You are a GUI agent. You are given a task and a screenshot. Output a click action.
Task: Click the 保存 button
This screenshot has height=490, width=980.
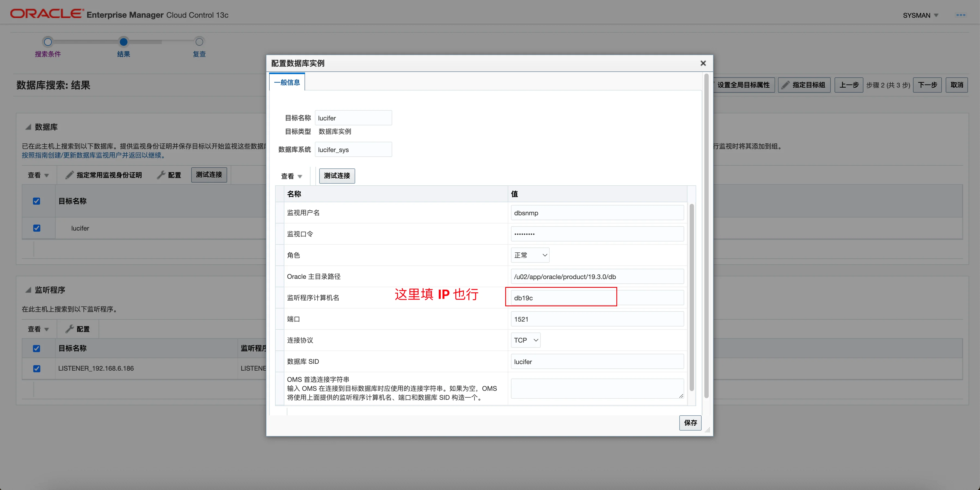click(690, 423)
